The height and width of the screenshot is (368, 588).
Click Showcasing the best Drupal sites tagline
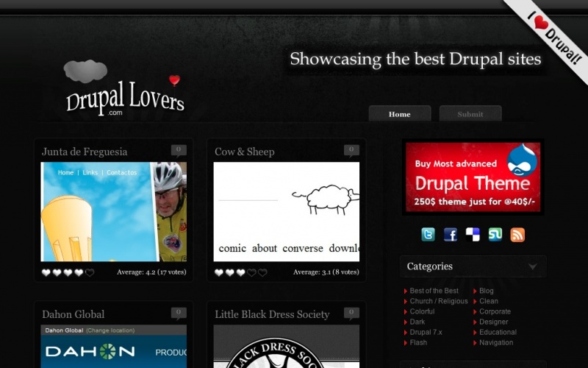415,60
